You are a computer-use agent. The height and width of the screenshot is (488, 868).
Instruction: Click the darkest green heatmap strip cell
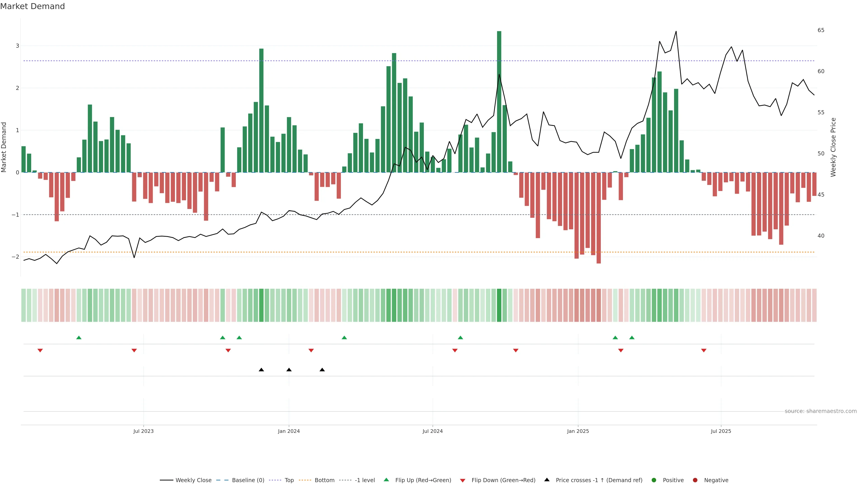(x=499, y=305)
